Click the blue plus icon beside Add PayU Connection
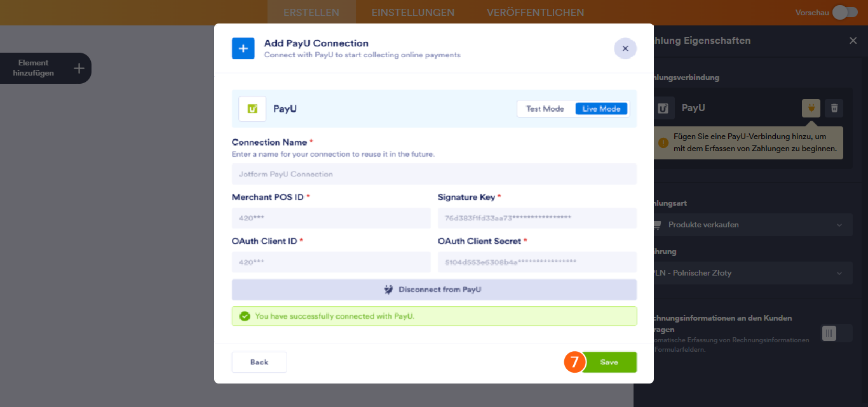This screenshot has height=407, width=868. 243,48
